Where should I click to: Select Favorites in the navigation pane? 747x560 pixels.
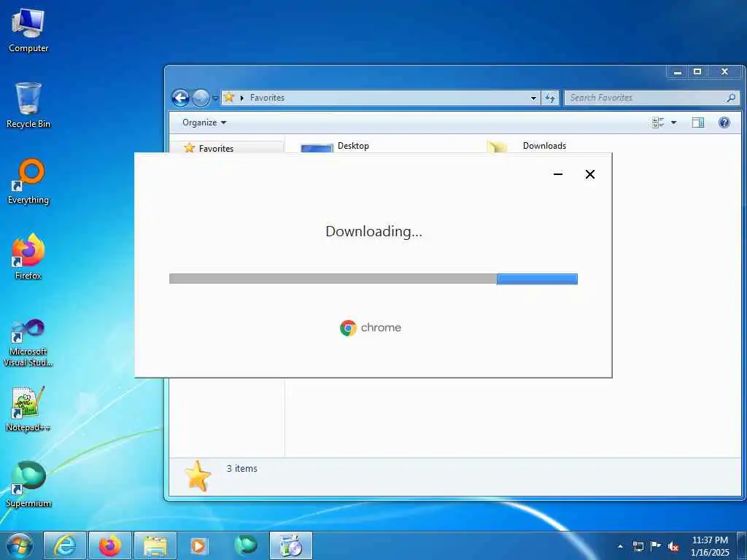click(x=216, y=148)
